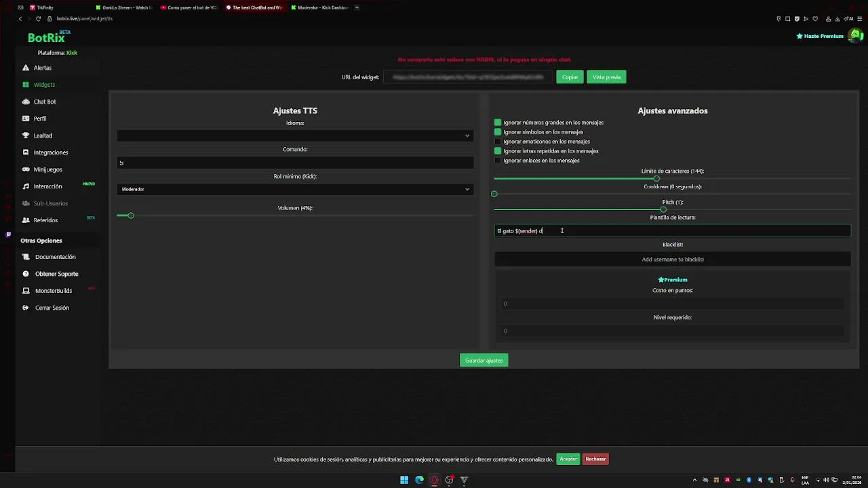Click the Documentación icon in sidebar
868x488 pixels.
coord(26,257)
